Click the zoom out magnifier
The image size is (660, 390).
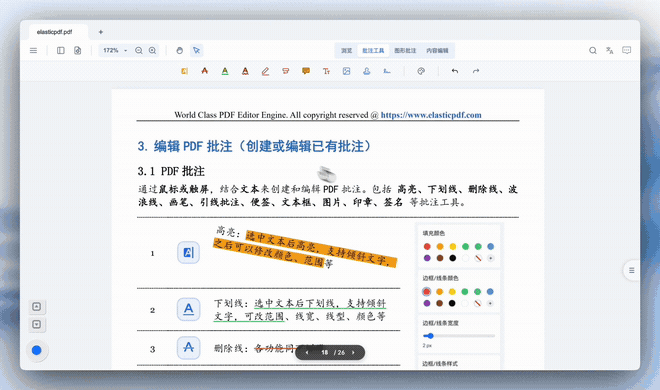[x=138, y=50]
